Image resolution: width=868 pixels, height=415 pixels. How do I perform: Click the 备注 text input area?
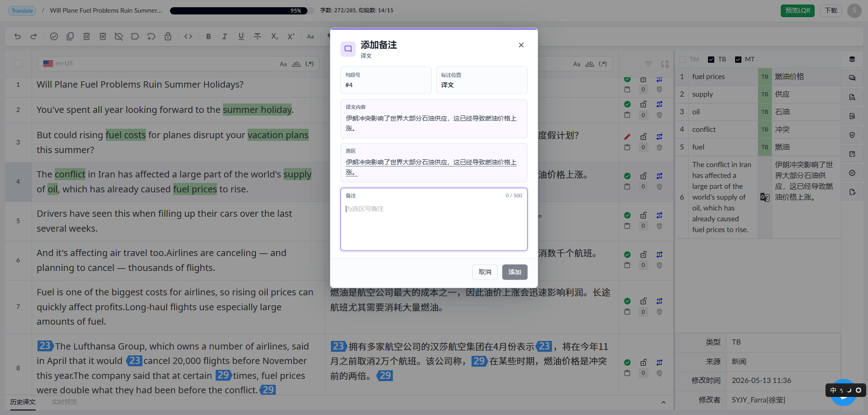pos(434,219)
